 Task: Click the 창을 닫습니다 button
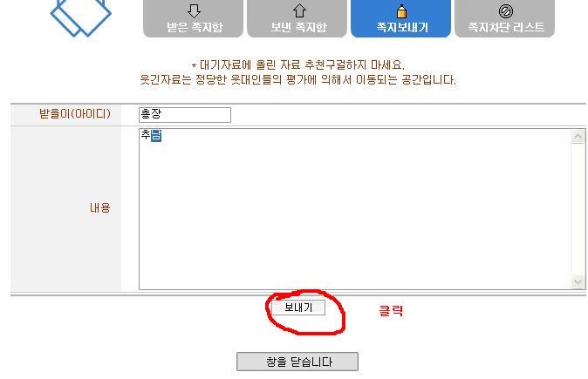tap(297, 362)
